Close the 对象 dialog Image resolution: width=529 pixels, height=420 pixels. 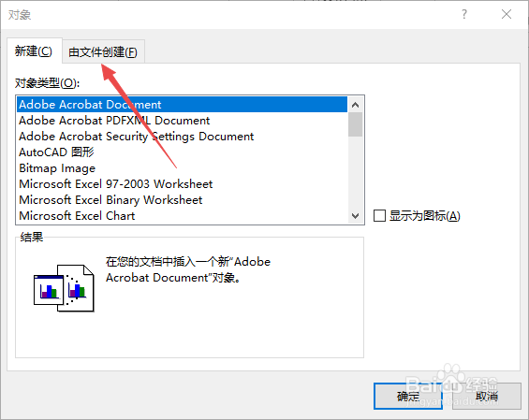(507, 14)
